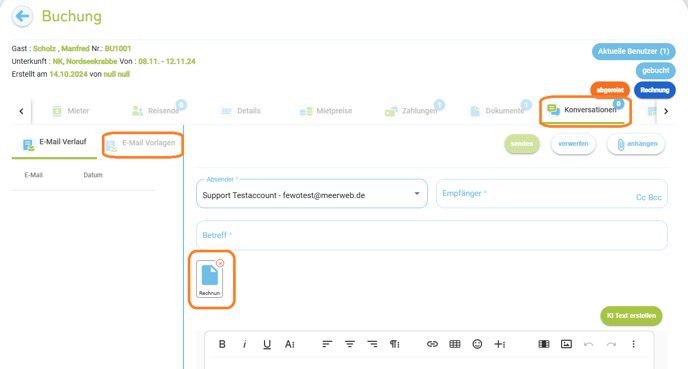
Task: Add Cc recipient field
Action: click(x=641, y=197)
